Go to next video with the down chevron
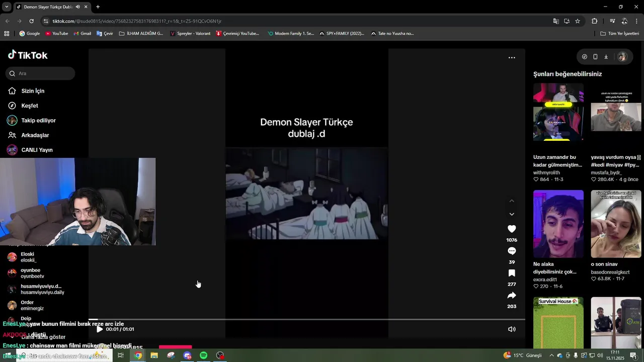 512,214
